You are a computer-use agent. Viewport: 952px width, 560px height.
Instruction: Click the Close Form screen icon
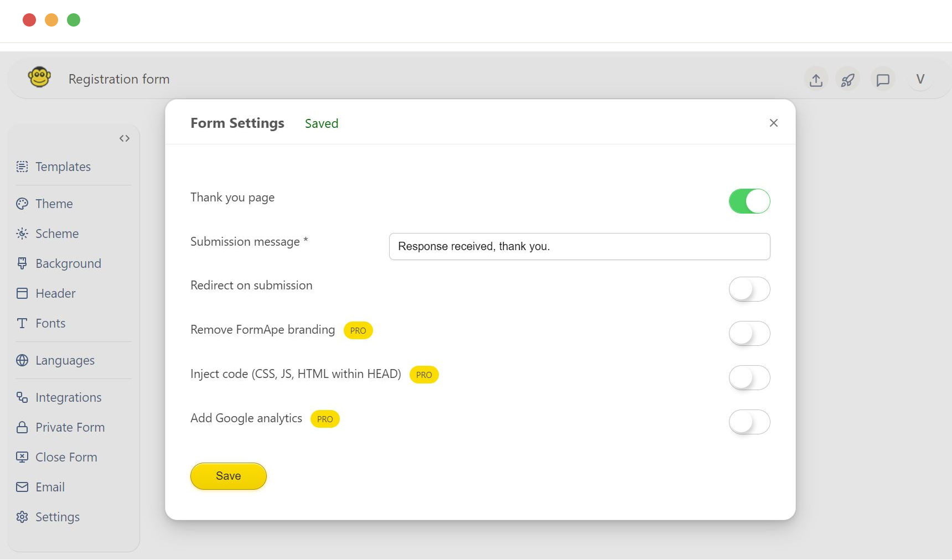(22, 457)
